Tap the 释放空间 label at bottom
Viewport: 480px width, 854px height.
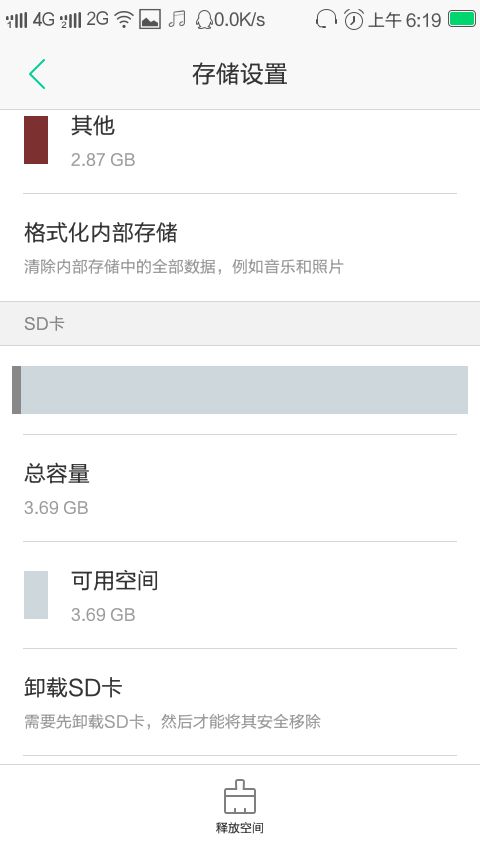pyautogui.click(x=240, y=828)
